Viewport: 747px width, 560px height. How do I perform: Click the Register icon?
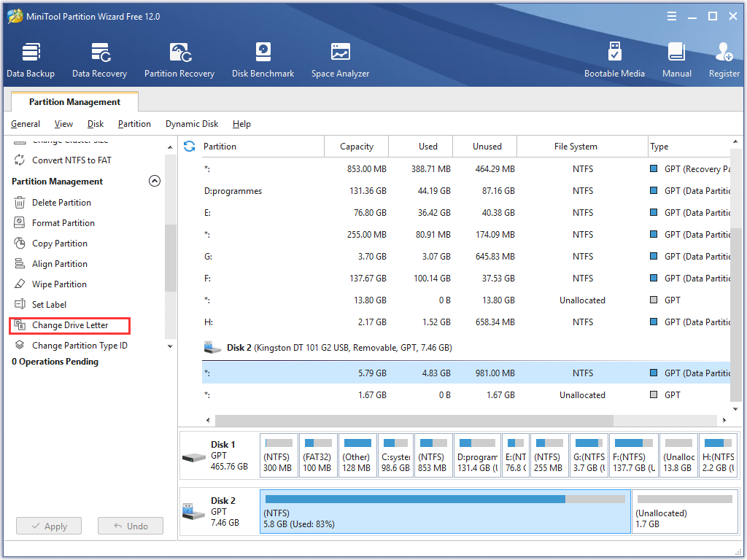point(724,52)
